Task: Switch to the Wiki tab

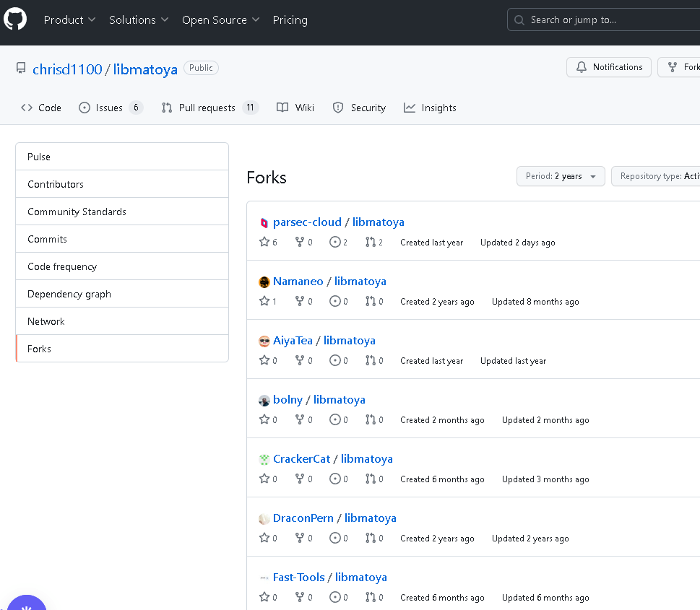Action: [x=295, y=108]
